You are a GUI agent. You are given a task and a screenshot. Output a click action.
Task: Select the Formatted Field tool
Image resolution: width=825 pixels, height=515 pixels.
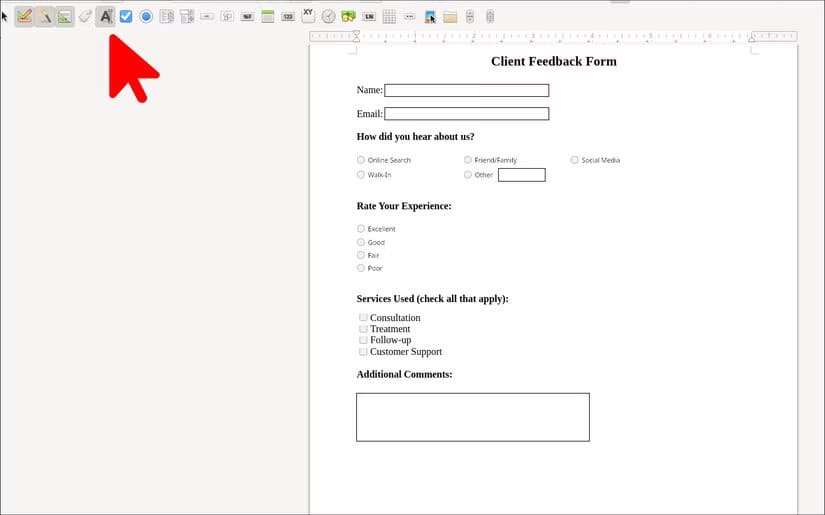(247, 16)
